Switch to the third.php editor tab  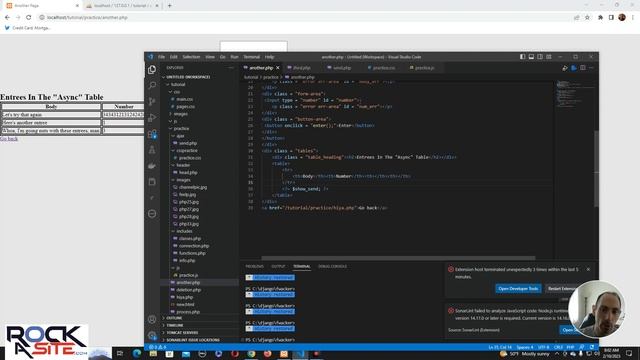coord(302,68)
